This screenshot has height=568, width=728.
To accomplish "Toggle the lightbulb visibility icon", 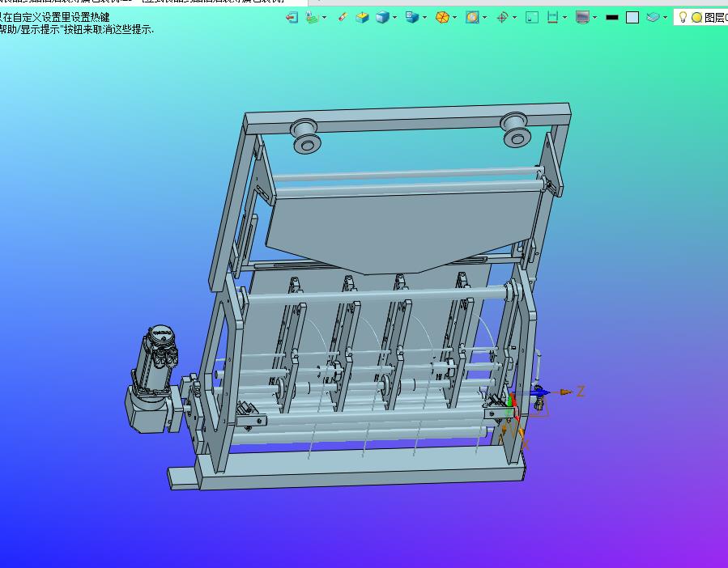I will [683, 18].
